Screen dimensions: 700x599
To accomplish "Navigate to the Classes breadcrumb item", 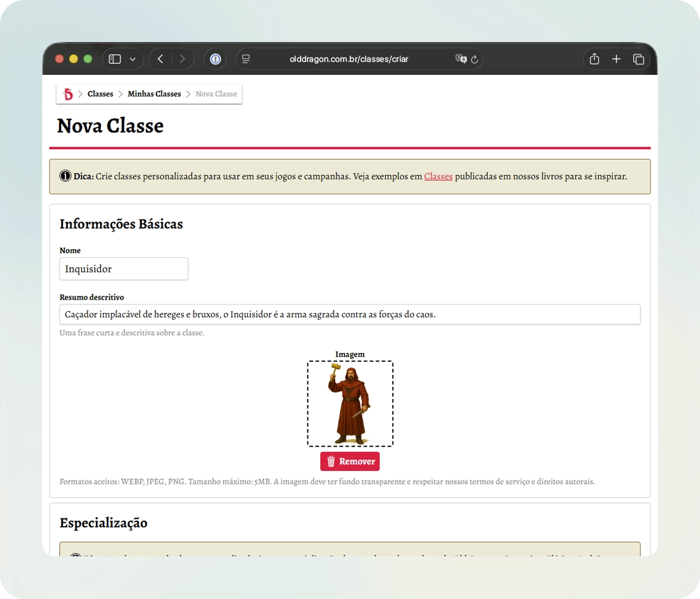I will pos(100,94).
